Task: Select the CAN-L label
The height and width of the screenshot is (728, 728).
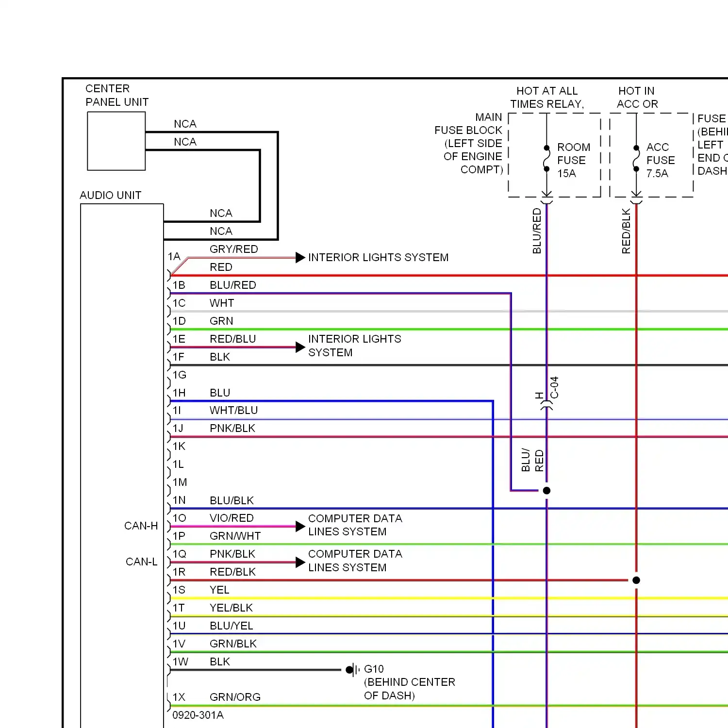Action: tap(141, 562)
